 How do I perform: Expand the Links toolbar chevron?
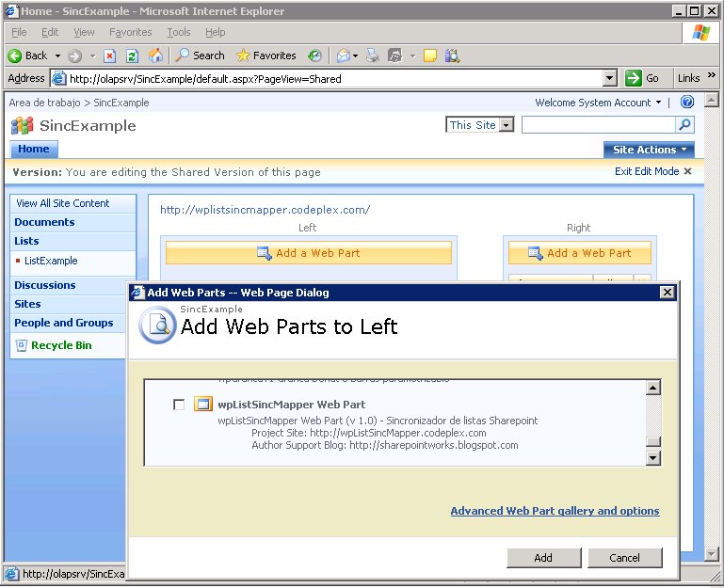coord(712,74)
